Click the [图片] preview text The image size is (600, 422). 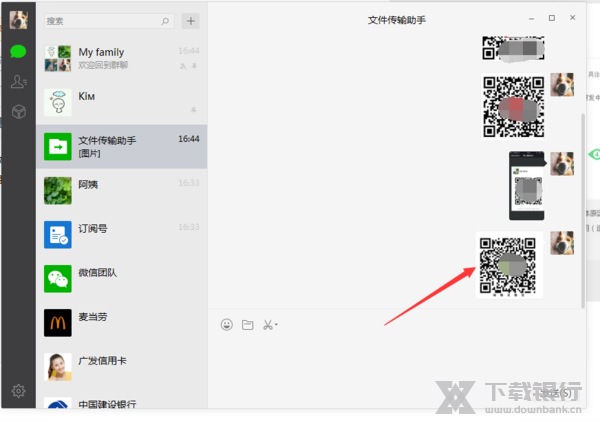tap(90, 153)
